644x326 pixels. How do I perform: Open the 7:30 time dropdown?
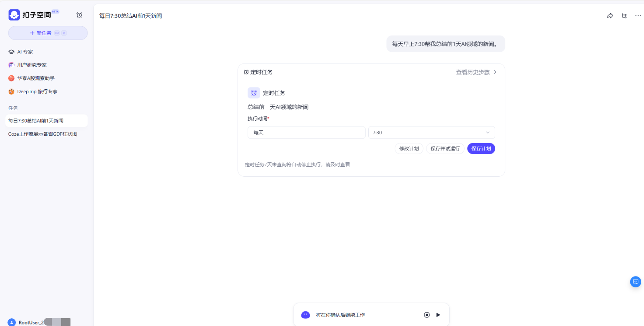tap(431, 132)
